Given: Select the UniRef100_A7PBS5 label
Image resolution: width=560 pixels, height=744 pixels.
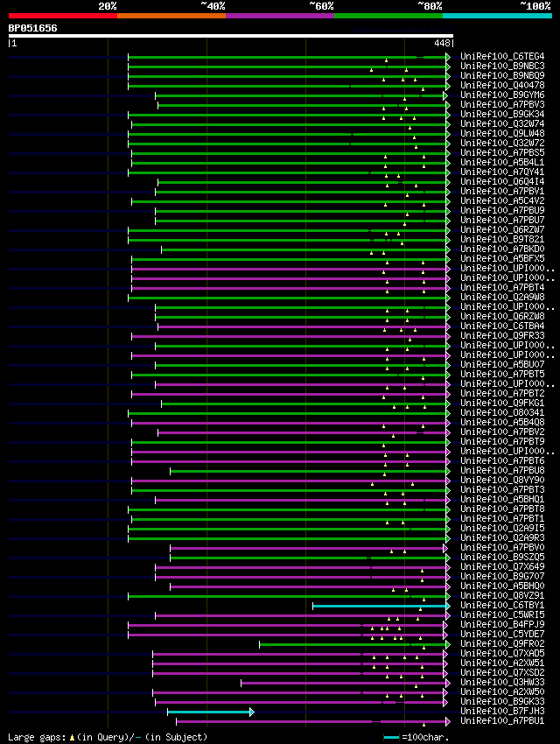Looking at the screenshot, I should [502, 153].
